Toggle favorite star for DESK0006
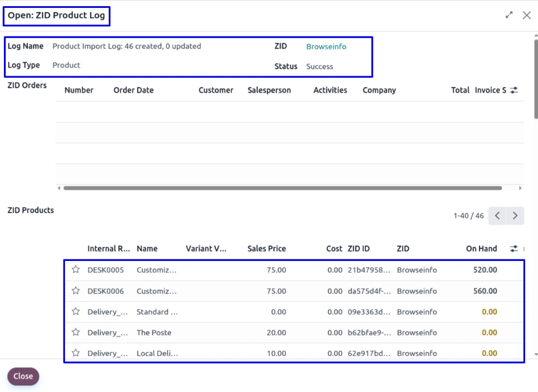The image size is (538, 392). [76, 291]
